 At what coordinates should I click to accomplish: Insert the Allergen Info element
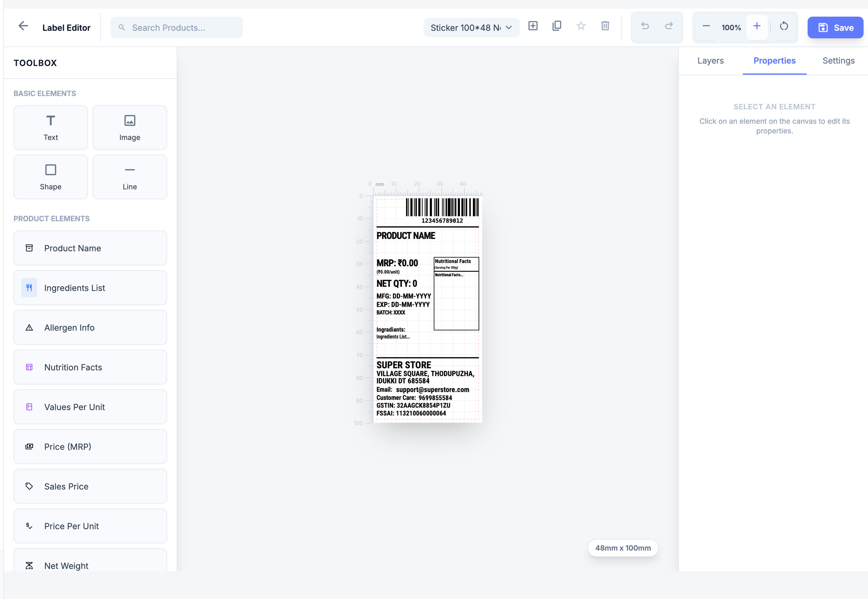(90, 327)
